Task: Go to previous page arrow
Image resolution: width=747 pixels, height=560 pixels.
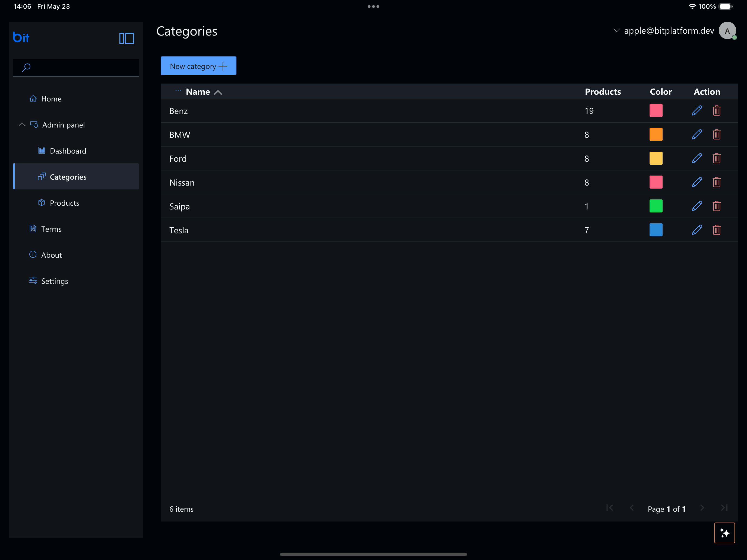Action: coord(632,508)
